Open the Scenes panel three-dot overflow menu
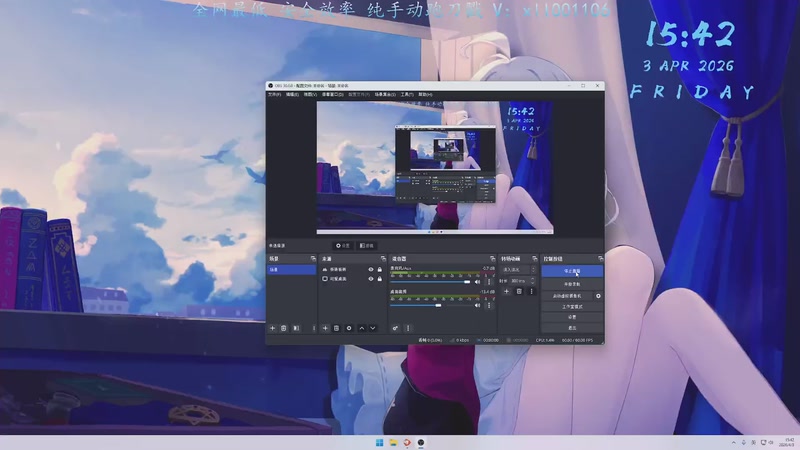Screen dimensions: 800x450 (314, 328)
